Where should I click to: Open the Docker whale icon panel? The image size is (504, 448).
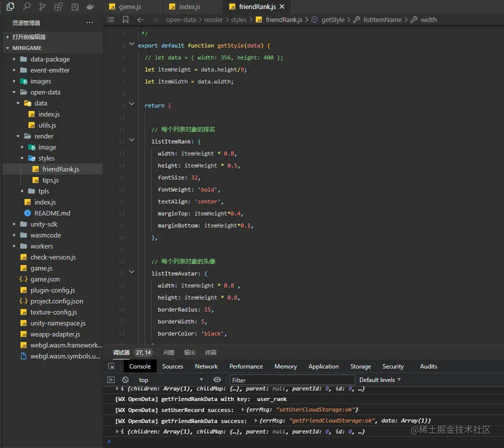90,6
